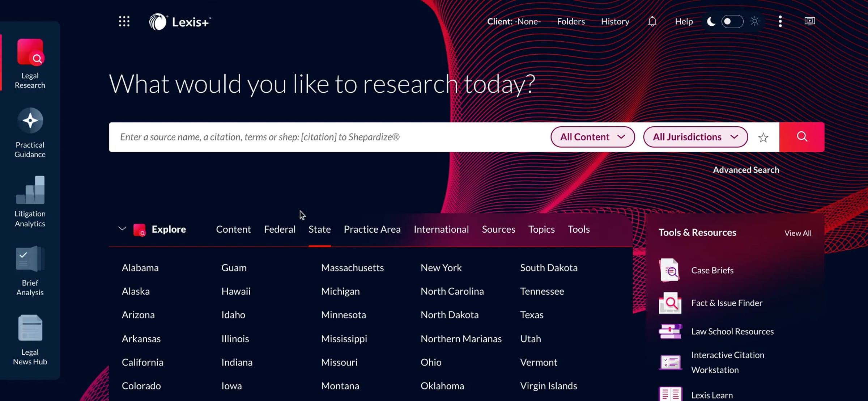Open notifications via the bell icon
Screen dimensions: 868x401
652,21
